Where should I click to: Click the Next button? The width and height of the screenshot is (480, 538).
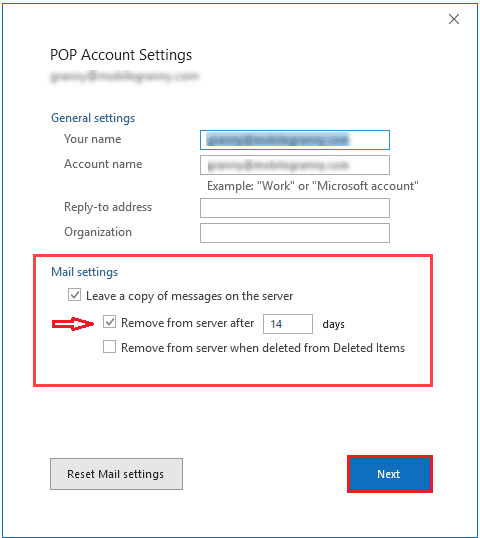(389, 474)
